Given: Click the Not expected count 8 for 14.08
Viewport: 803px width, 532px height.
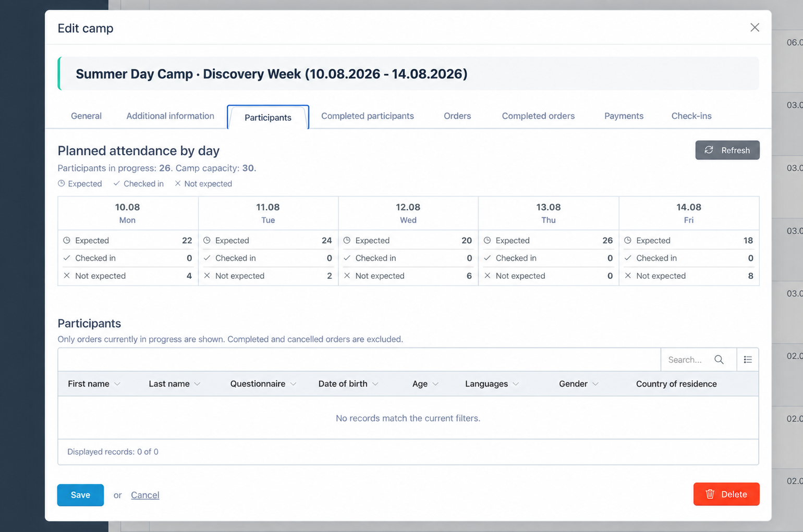Looking at the screenshot, I should point(751,276).
